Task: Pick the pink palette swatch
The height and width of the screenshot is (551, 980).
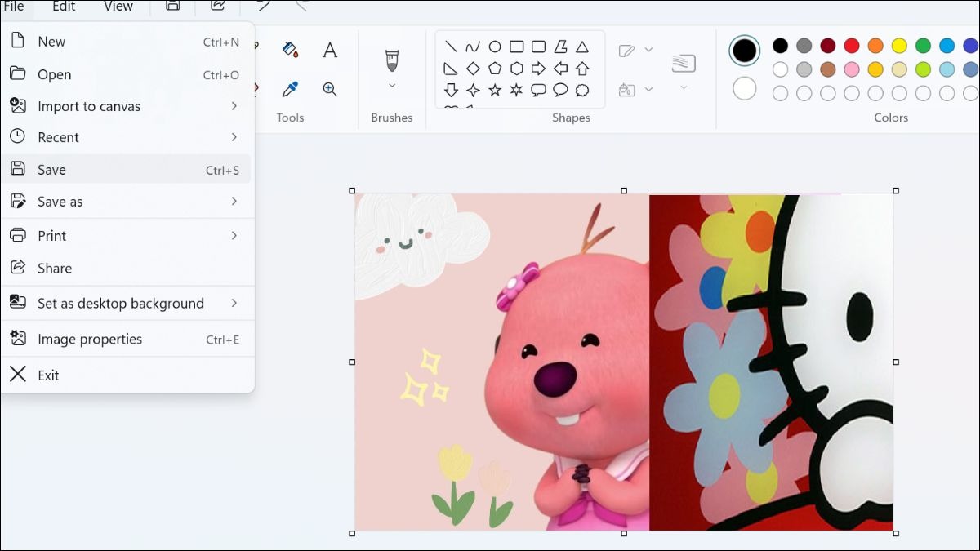Action: point(852,69)
